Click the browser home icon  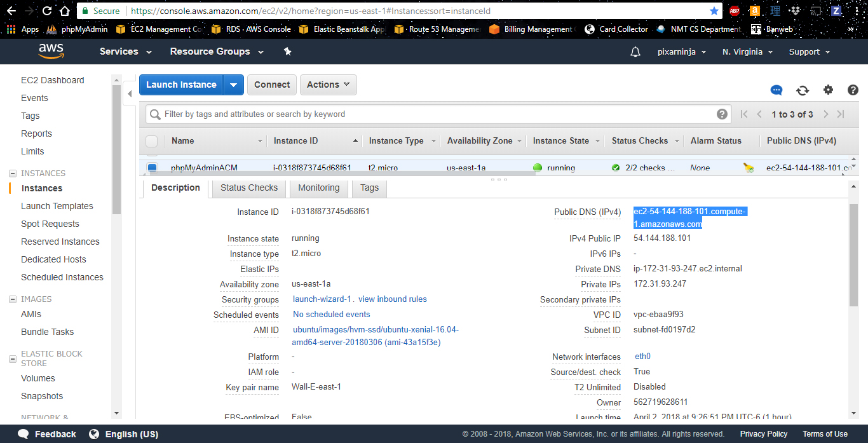pyautogui.click(x=64, y=11)
